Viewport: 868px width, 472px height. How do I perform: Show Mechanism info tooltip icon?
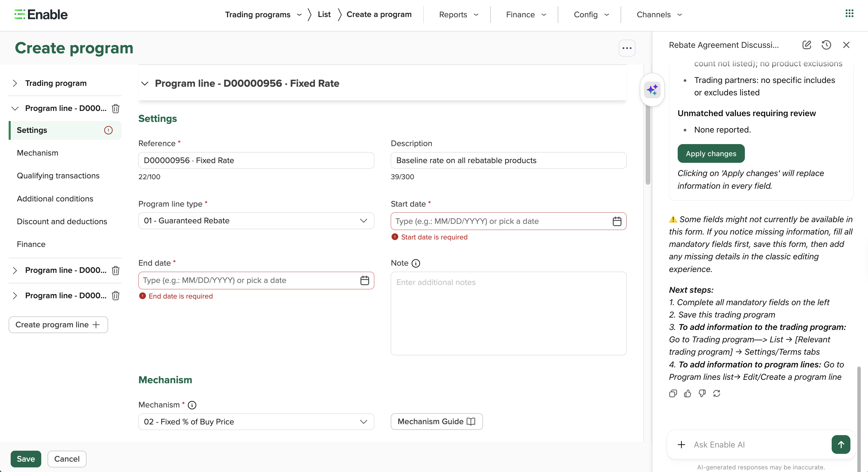192,405
